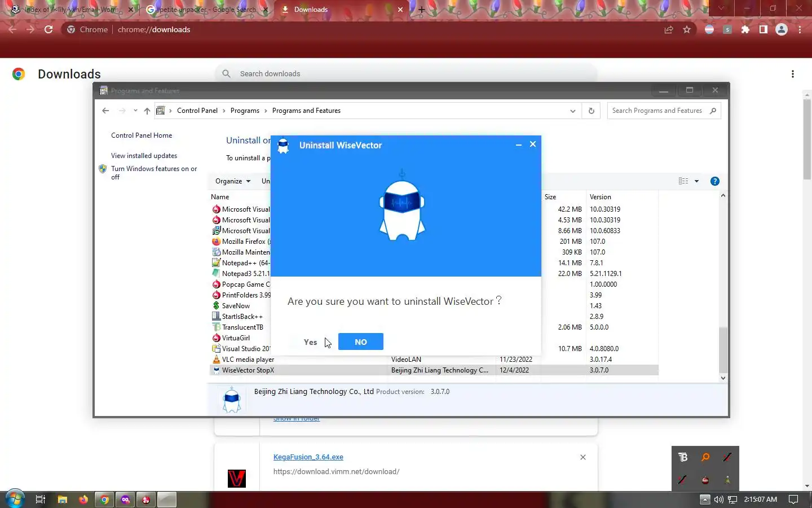Open View installed updates link
Image resolution: width=812 pixels, height=508 pixels.
click(x=144, y=156)
